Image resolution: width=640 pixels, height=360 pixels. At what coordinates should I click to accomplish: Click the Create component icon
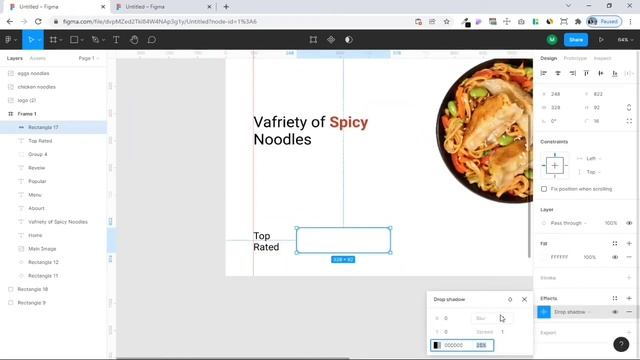[x=331, y=40]
